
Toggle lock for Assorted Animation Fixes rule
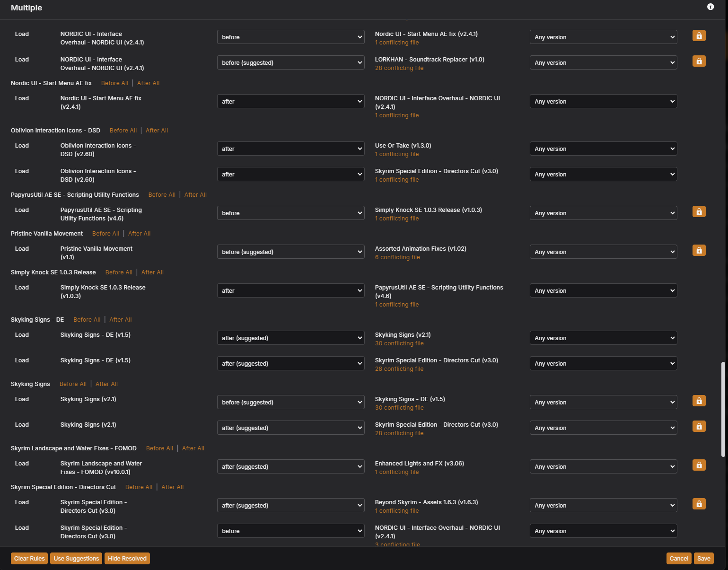[x=699, y=251]
